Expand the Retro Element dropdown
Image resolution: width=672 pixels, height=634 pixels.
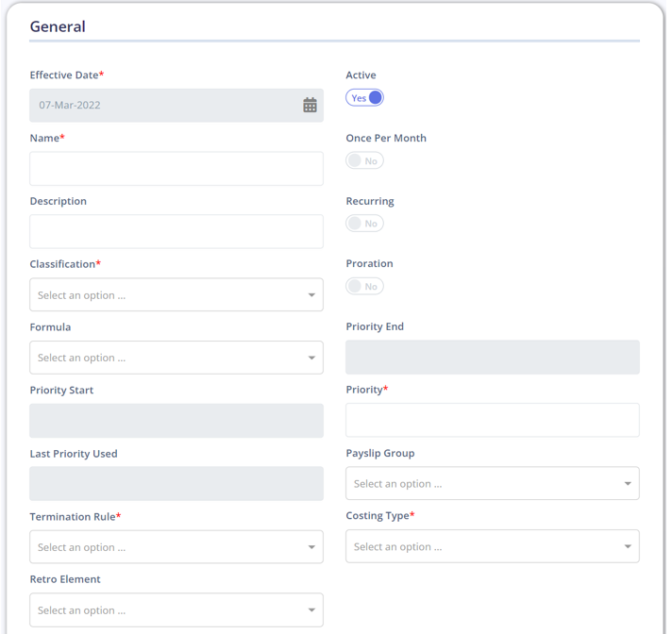[176, 610]
